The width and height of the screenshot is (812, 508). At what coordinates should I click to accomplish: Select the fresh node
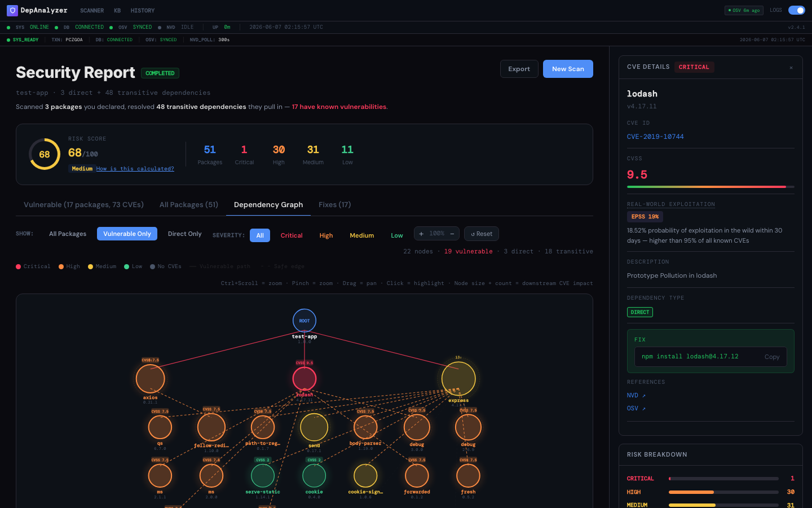(468, 476)
